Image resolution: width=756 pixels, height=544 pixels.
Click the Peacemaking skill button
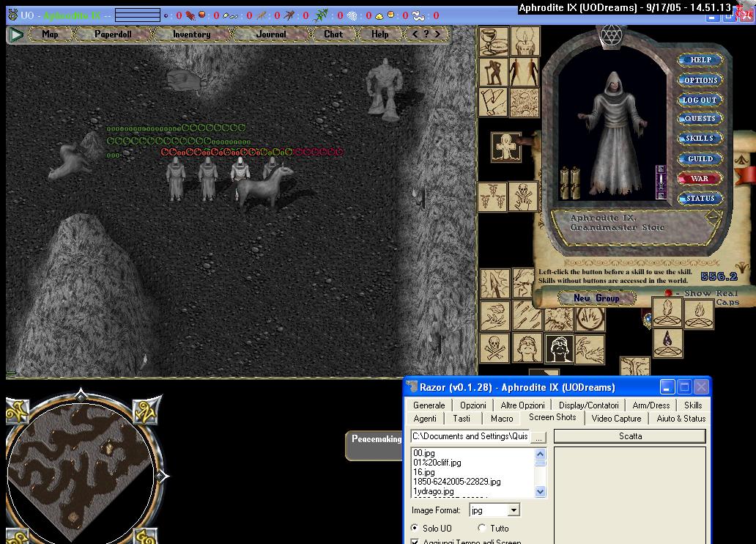(x=376, y=445)
